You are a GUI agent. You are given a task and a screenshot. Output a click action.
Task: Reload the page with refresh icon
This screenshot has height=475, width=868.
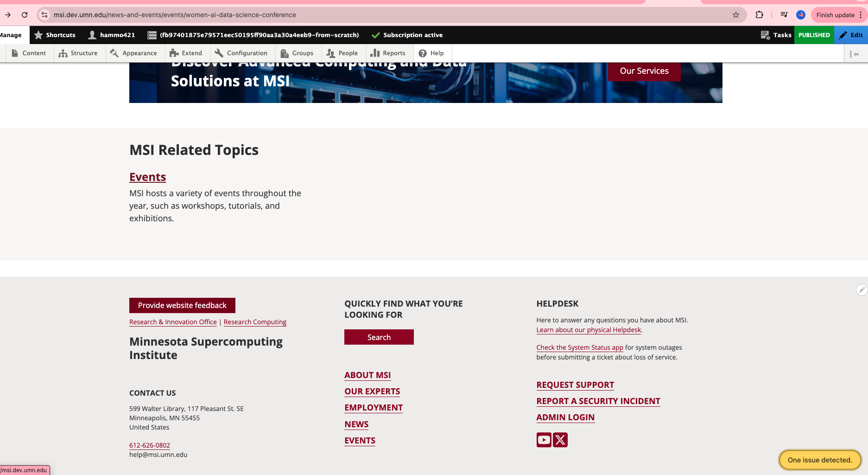[25, 15]
